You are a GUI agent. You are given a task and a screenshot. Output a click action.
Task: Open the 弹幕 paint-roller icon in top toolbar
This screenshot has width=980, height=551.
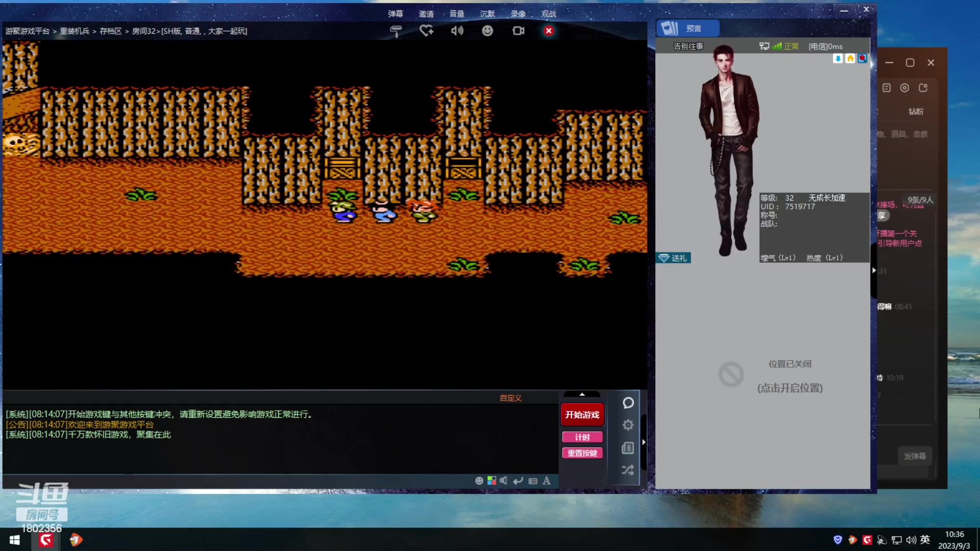(396, 31)
